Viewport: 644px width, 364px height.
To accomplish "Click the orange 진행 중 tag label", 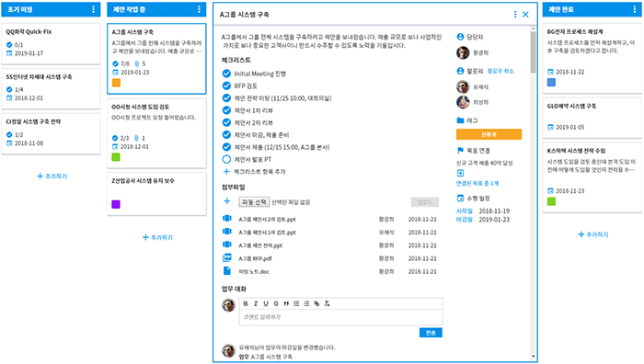I will [489, 134].
